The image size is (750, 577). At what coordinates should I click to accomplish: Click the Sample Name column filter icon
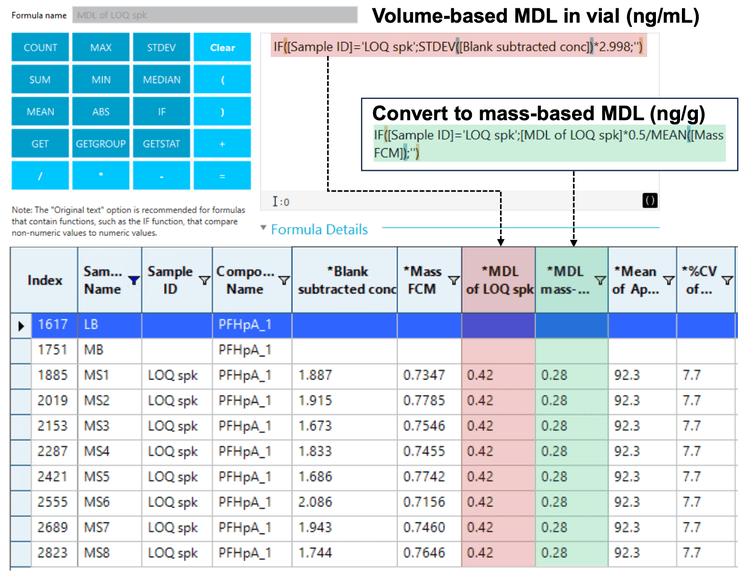pyautogui.click(x=134, y=282)
